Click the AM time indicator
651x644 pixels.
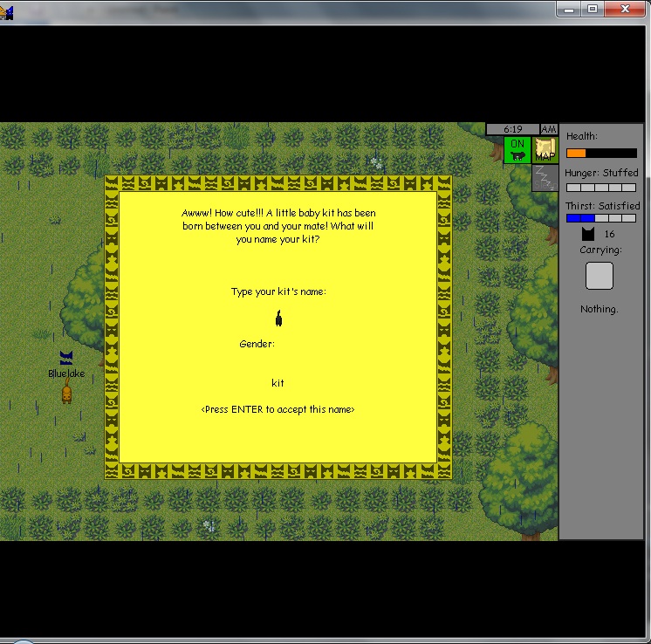[x=549, y=129]
